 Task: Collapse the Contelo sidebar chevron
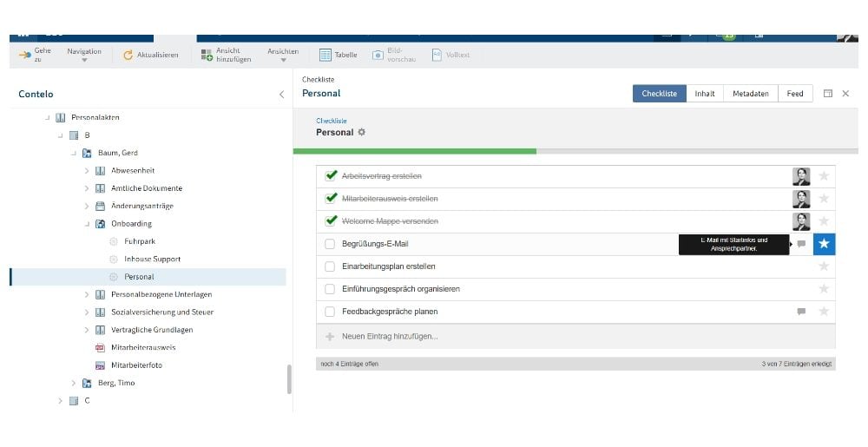(282, 94)
